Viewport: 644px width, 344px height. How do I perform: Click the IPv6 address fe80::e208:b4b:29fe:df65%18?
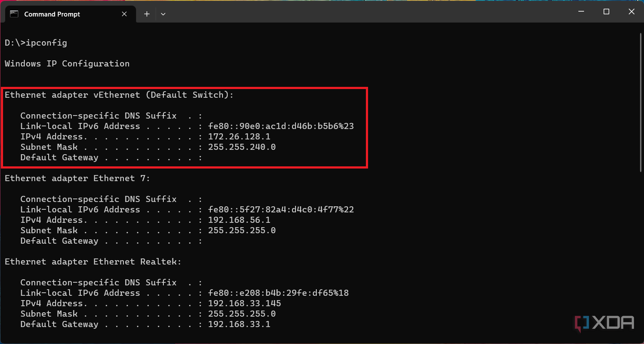tap(279, 293)
